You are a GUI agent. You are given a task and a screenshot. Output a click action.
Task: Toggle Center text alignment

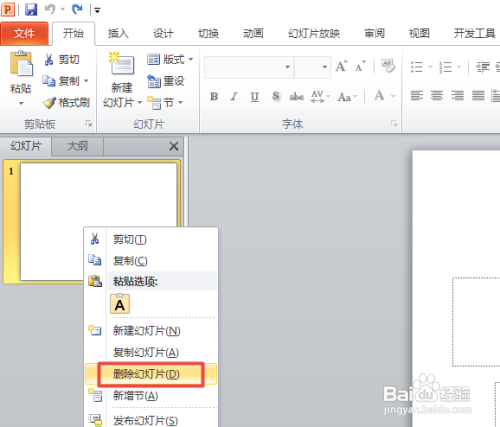(x=437, y=96)
